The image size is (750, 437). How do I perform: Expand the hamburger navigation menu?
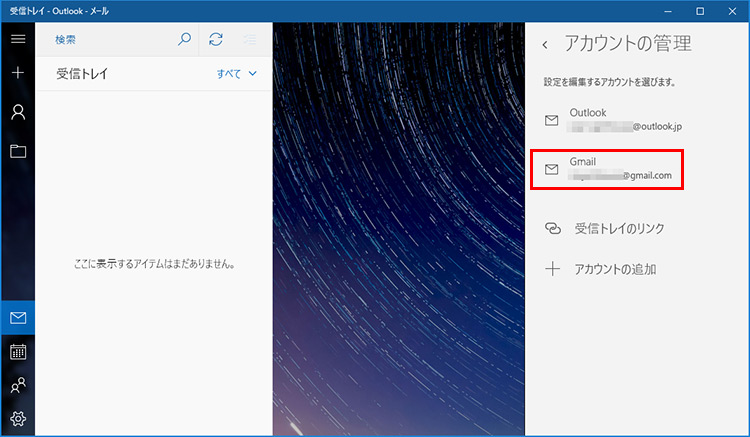tap(17, 39)
